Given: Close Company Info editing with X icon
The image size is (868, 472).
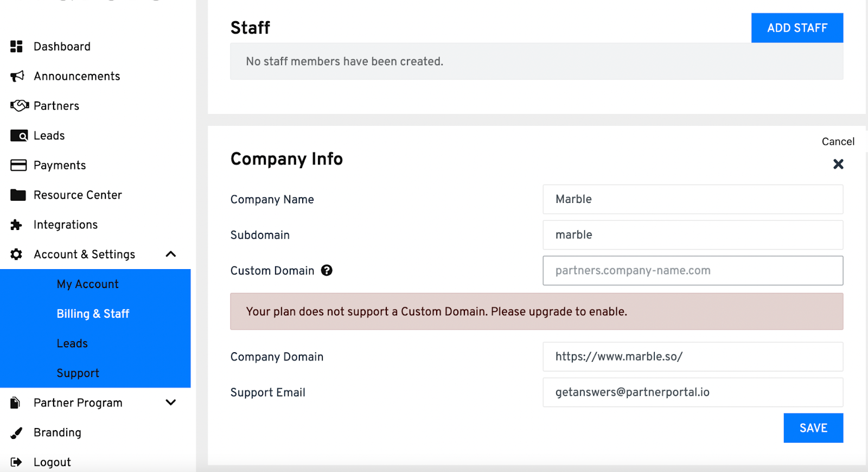Looking at the screenshot, I should [x=838, y=164].
